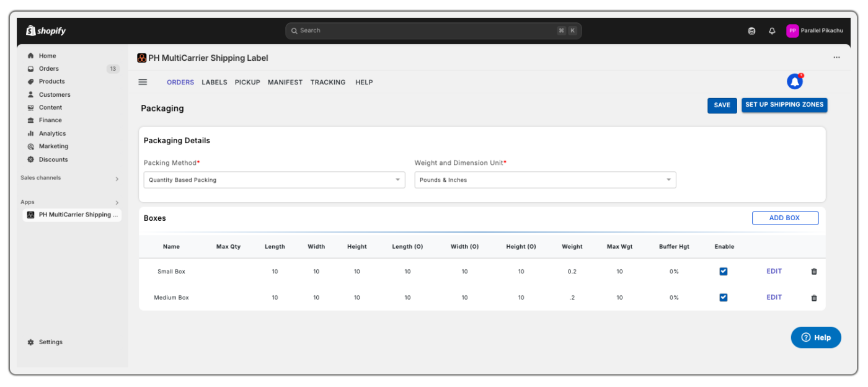The width and height of the screenshot is (868, 387).
Task: Click the Small Box weight value 0.2
Action: click(x=572, y=272)
